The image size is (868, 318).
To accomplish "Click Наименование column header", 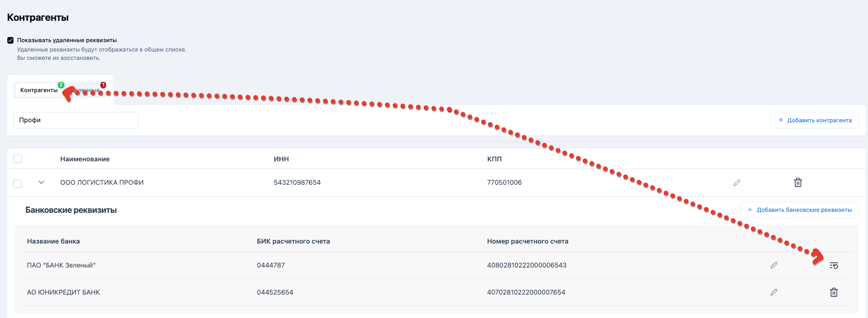I will point(85,159).
